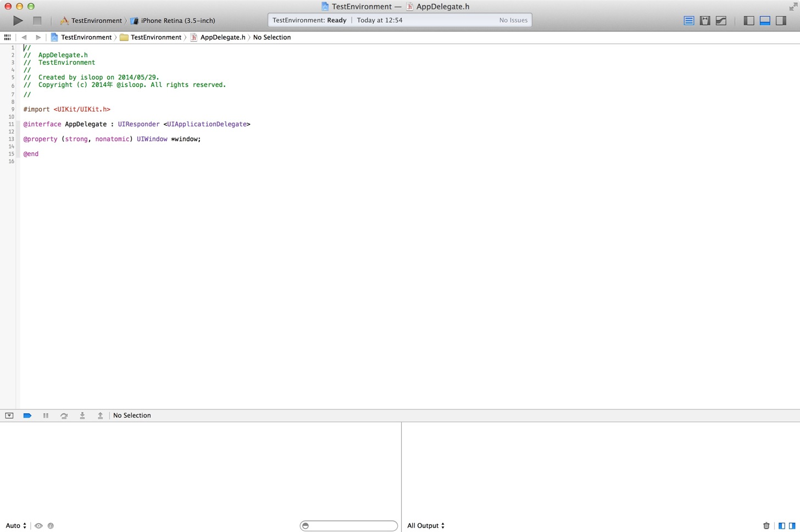The height and width of the screenshot is (532, 800).
Task: Click TestEnvironment: Ready activity status
Action: (309, 20)
